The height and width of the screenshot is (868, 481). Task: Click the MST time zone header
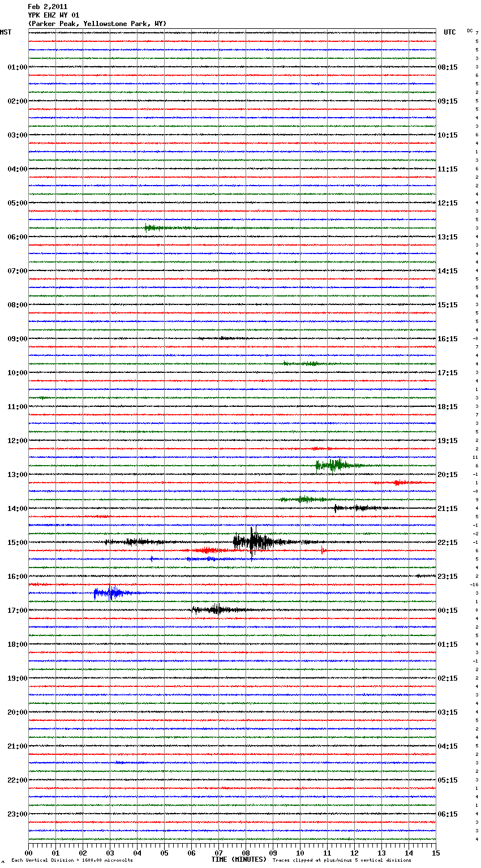click(x=6, y=32)
